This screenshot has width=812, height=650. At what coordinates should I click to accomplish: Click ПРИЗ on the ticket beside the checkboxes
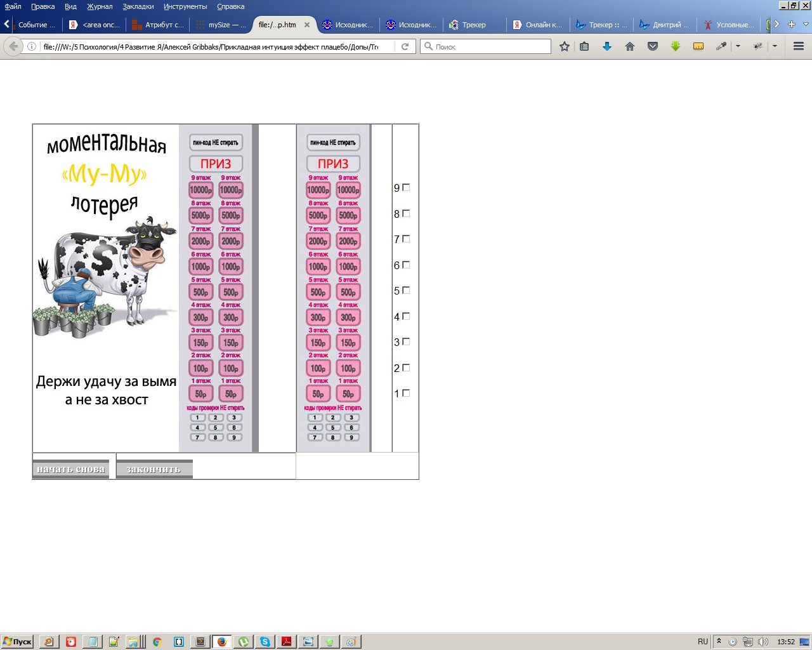tap(333, 164)
